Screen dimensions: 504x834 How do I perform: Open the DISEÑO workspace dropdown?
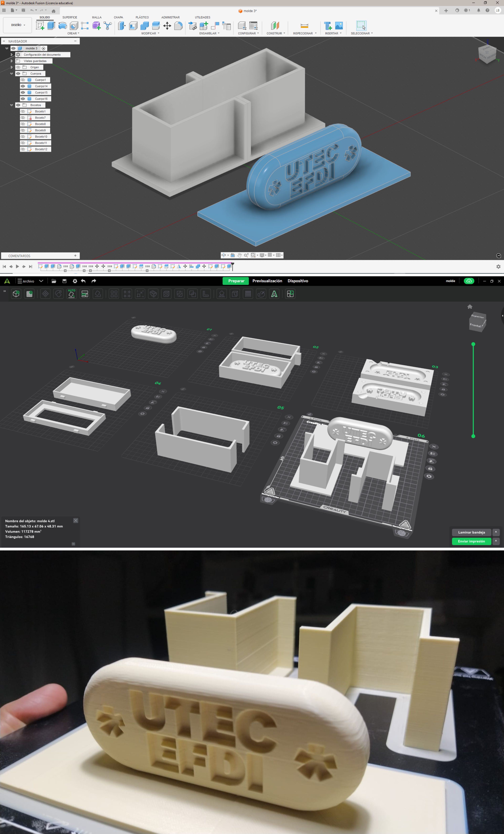(18, 25)
